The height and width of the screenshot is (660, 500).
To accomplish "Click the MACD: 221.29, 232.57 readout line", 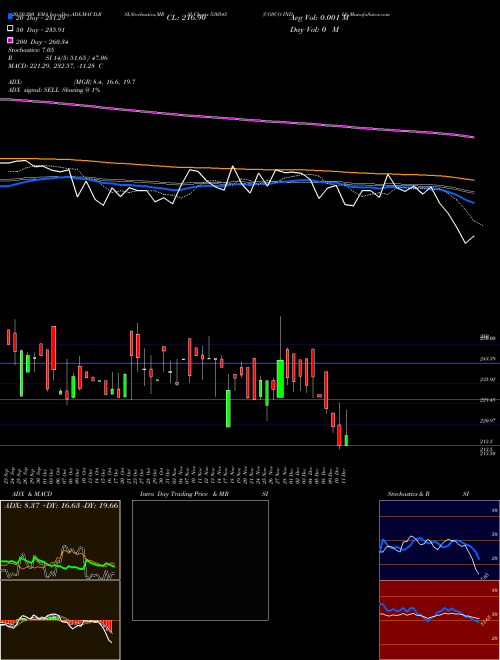I will pyautogui.click(x=55, y=66).
